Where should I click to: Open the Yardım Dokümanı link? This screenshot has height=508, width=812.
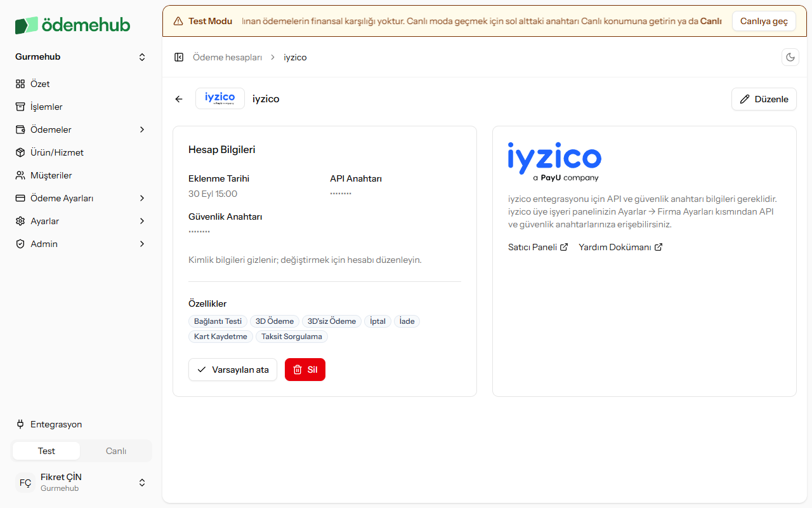620,247
